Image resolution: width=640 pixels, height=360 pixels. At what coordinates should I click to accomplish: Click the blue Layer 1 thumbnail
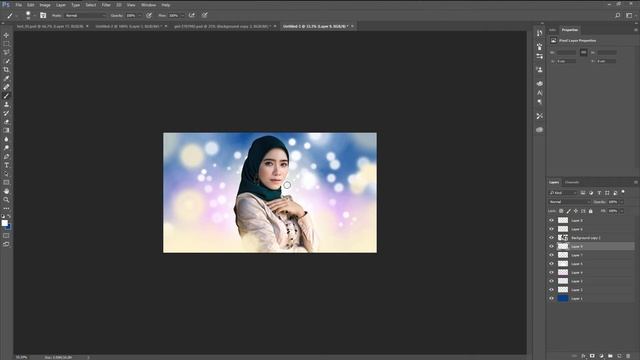pyautogui.click(x=563, y=298)
